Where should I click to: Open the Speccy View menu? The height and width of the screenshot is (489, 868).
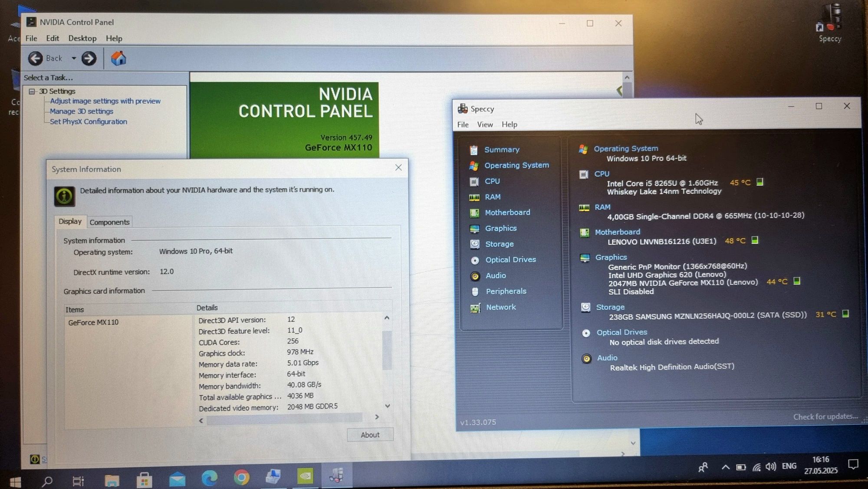point(485,125)
